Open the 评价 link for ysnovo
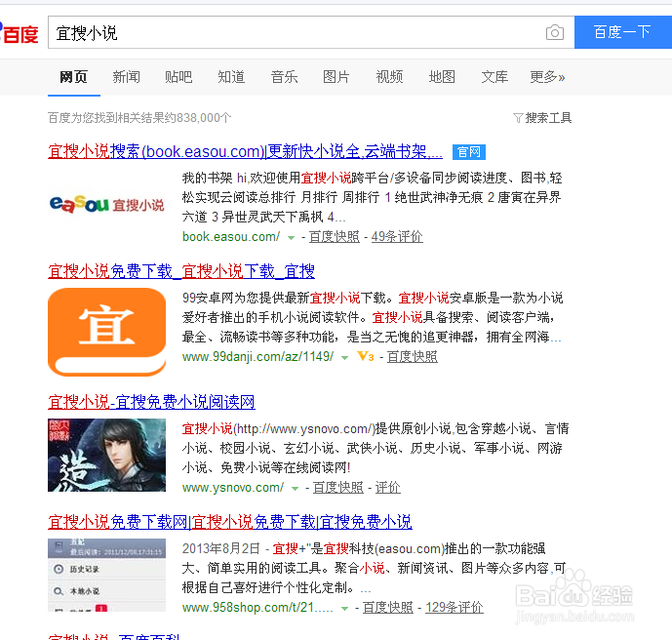 pyautogui.click(x=388, y=488)
